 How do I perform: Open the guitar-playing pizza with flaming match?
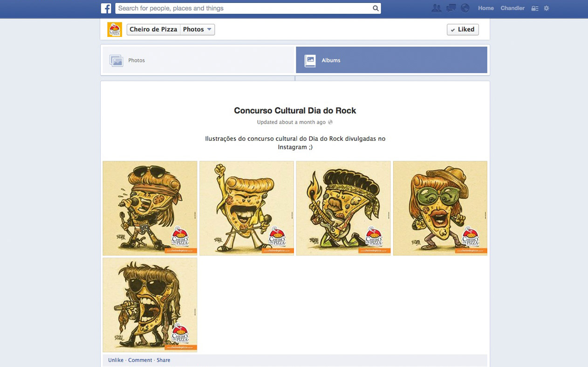[343, 208]
